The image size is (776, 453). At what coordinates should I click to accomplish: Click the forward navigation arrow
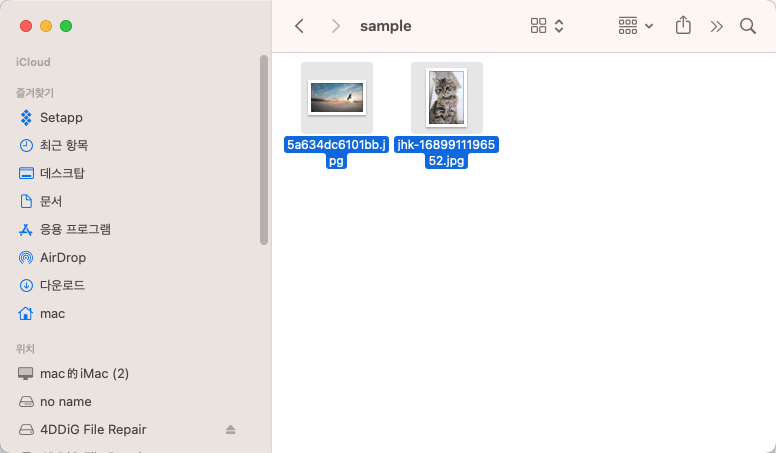336,26
